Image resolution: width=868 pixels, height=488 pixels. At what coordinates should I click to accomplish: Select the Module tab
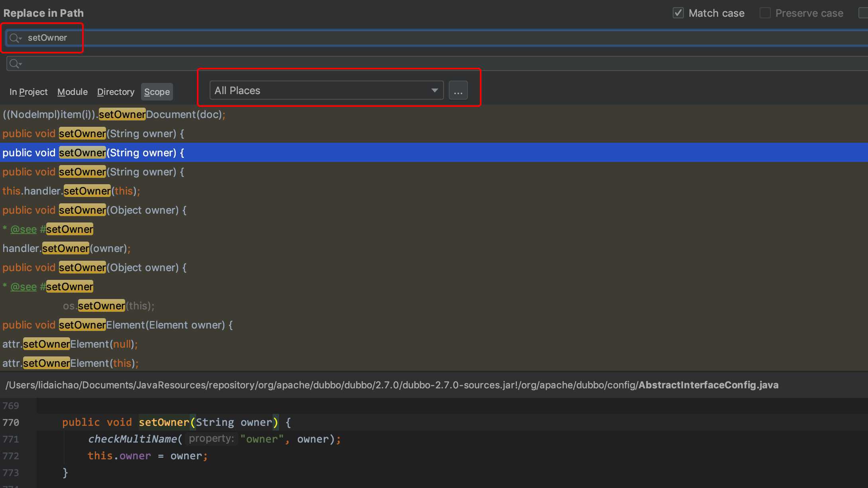[x=71, y=91]
